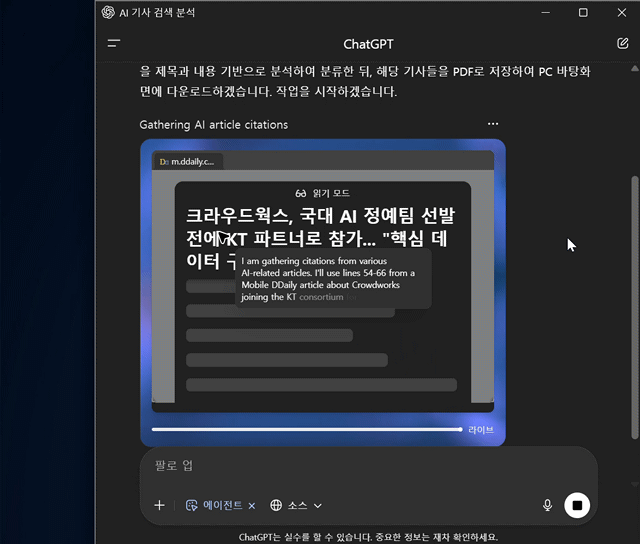Screen dimensions: 640x544
Task: Click the vertical chat scrollbar
Action: pyautogui.click(x=632, y=300)
